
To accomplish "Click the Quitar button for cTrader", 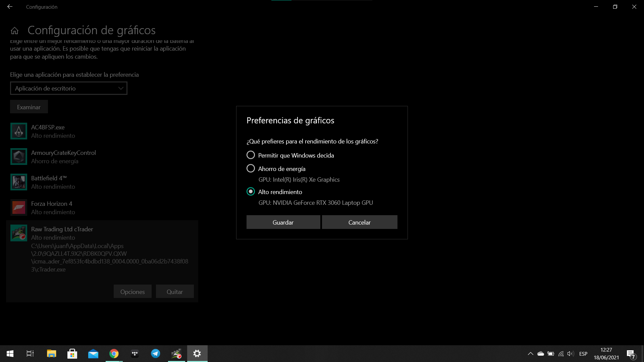I will click(x=175, y=292).
